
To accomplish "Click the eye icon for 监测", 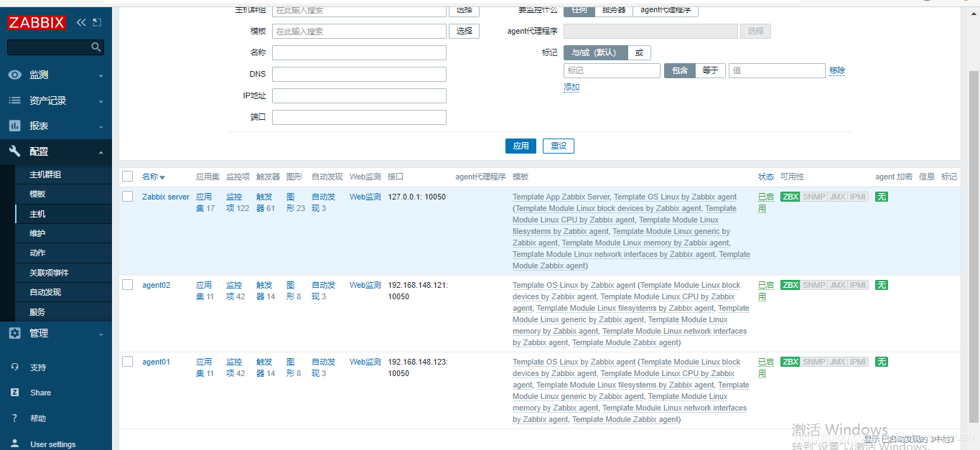I will [14, 75].
